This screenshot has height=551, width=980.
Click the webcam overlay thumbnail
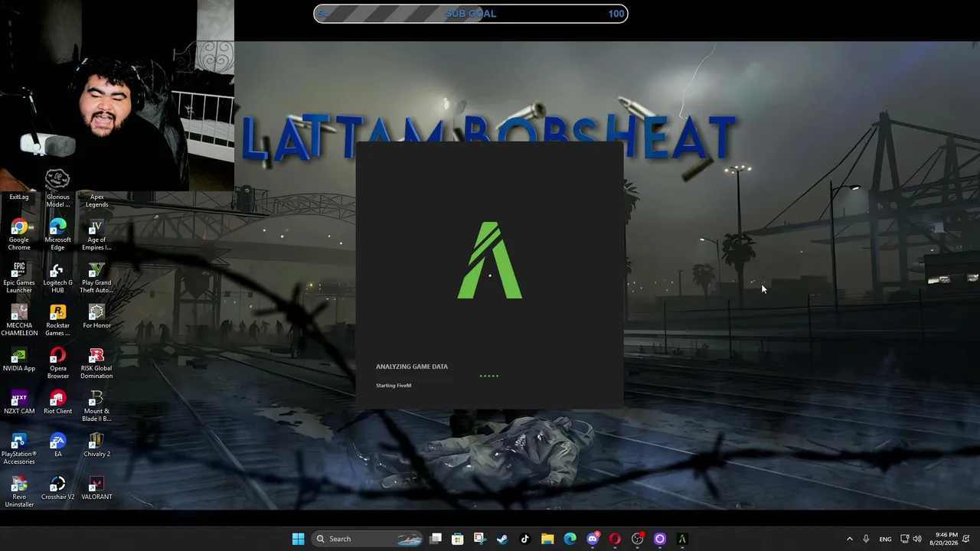click(117, 96)
